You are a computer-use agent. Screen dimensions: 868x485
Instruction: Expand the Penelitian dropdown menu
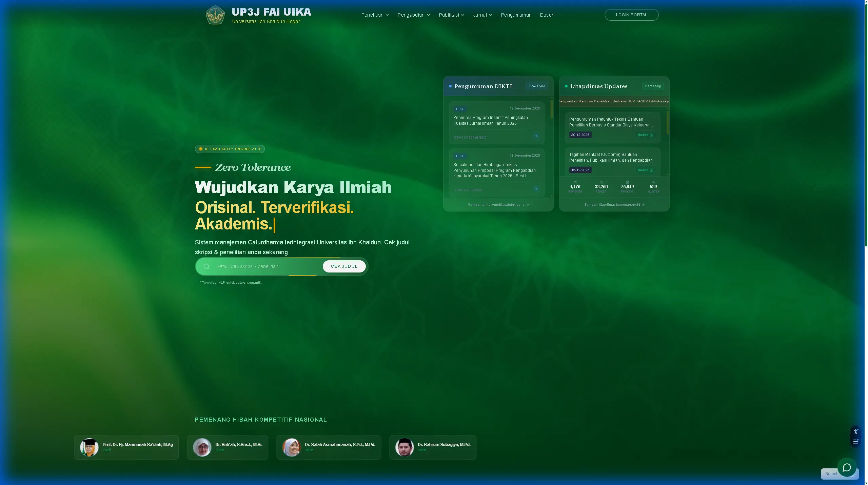tap(375, 15)
